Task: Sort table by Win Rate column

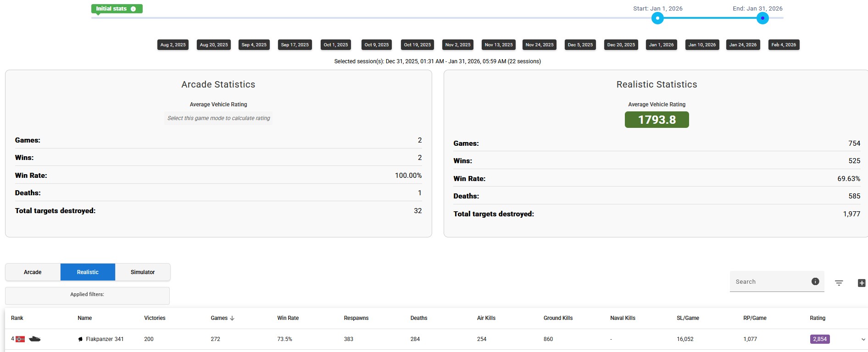Action: 288,318
